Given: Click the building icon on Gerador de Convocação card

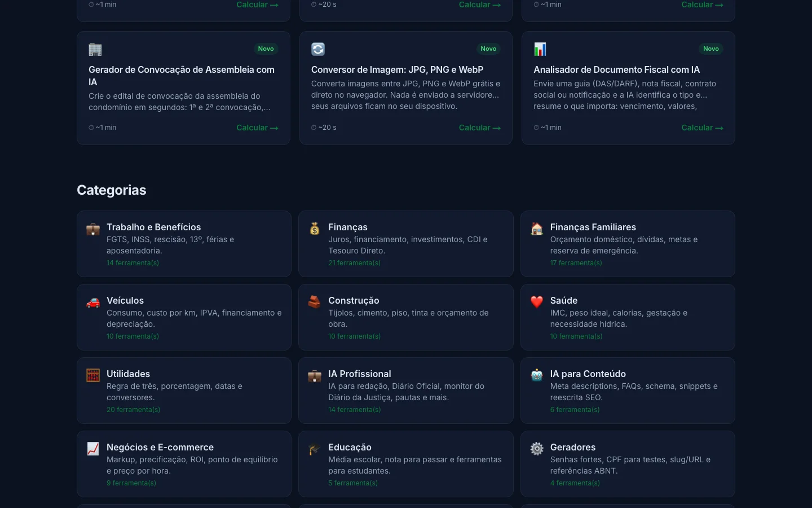Looking at the screenshot, I should point(95,50).
